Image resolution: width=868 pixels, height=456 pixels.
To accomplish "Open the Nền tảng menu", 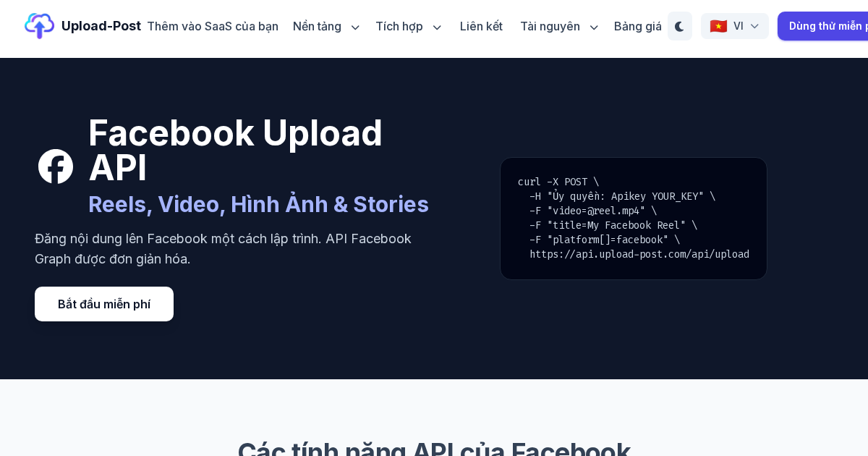I will point(317,26).
